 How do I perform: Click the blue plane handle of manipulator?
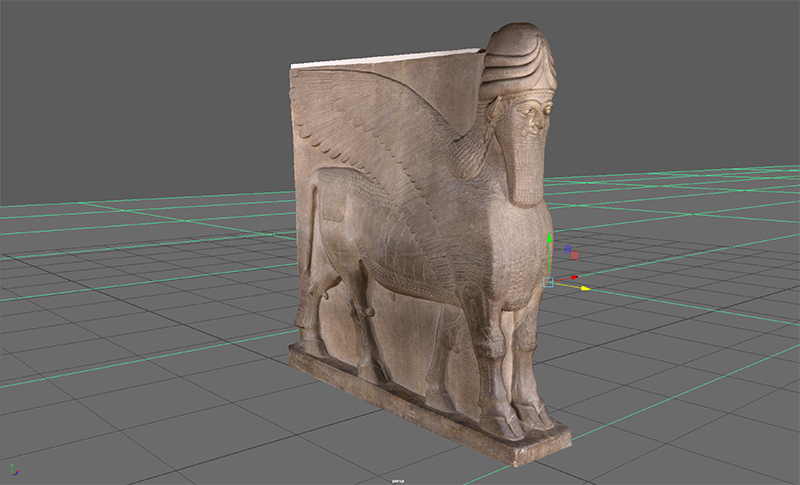pos(568,249)
